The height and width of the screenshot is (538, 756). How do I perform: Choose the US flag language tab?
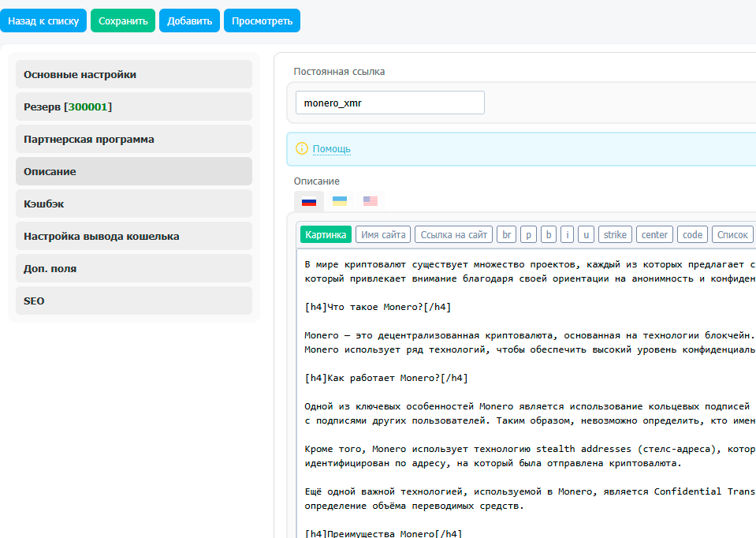[371, 201]
